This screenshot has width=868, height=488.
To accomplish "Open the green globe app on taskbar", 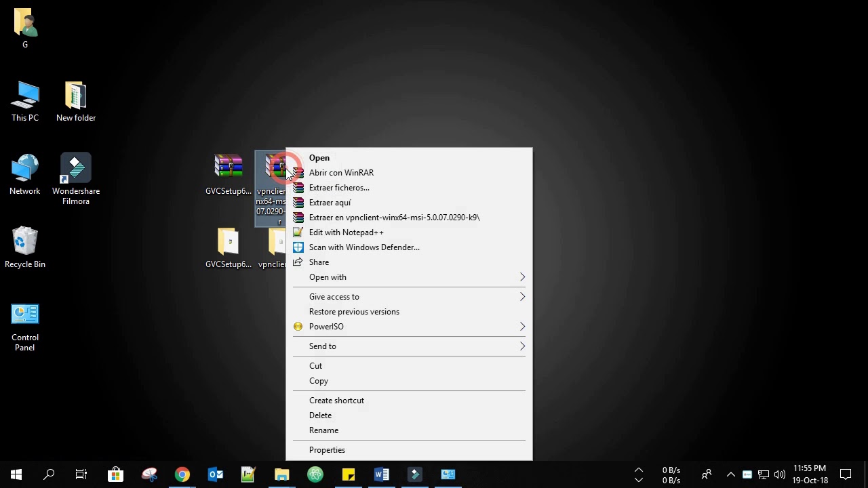I will [315, 474].
